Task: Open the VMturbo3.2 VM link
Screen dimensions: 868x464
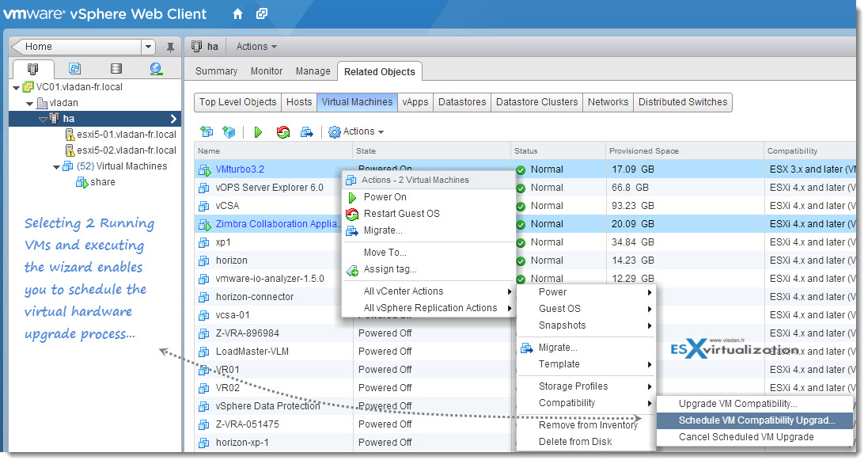Action: (240, 169)
